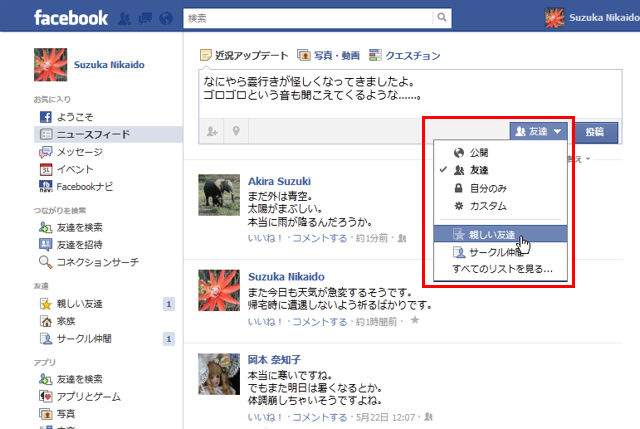The image size is (640, 429).
Task: Click いいね！ on 岡本 奈知子's post
Action: click(265, 417)
